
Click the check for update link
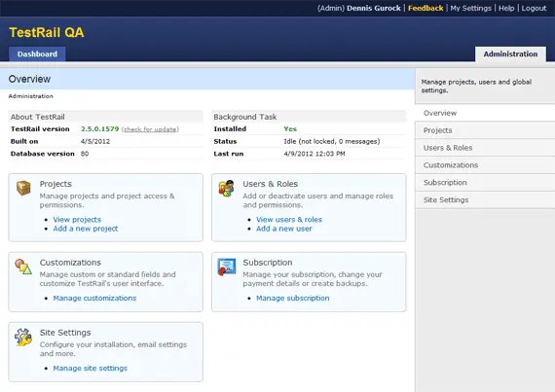[150, 129]
